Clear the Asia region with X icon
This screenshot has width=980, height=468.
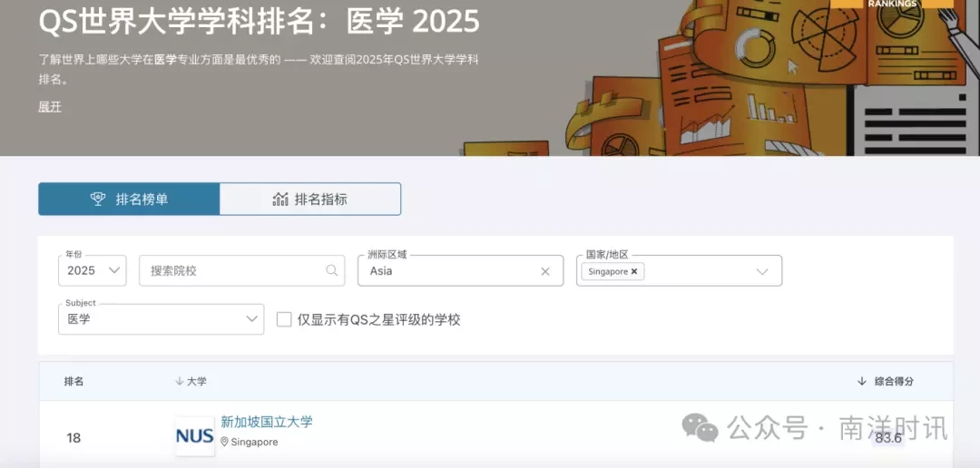point(545,271)
